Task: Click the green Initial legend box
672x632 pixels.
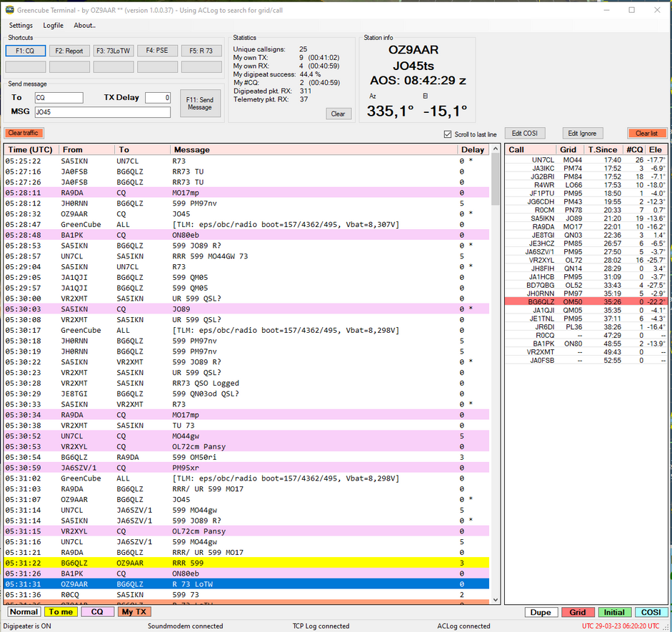Action: [614, 612]
